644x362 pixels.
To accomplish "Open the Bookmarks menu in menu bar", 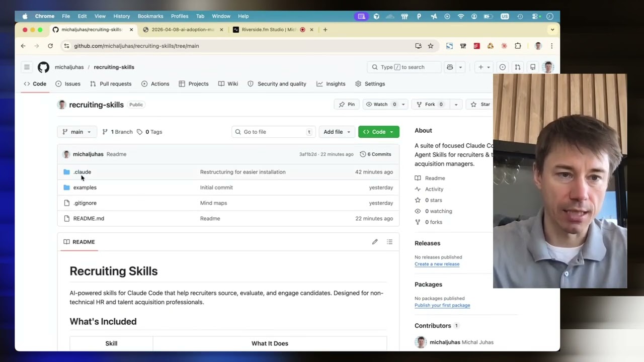I will (x=150, y=16).
